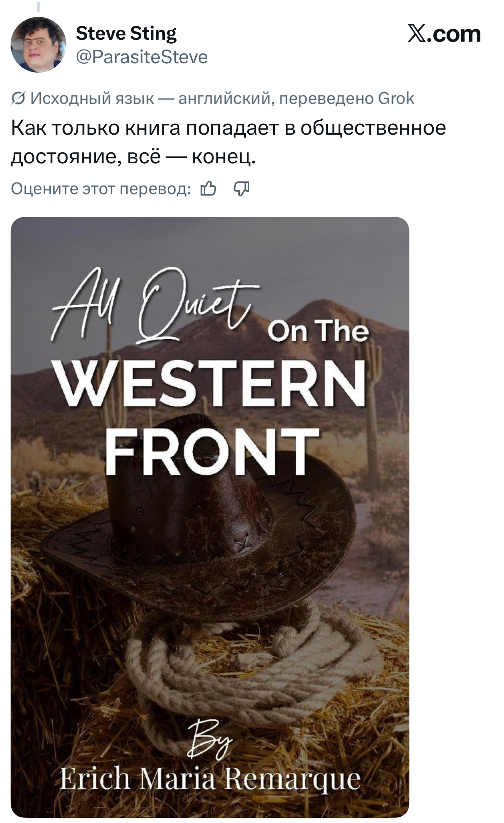
Task: Click the word "WESTERN" on the cover
Action: (210, 383)
